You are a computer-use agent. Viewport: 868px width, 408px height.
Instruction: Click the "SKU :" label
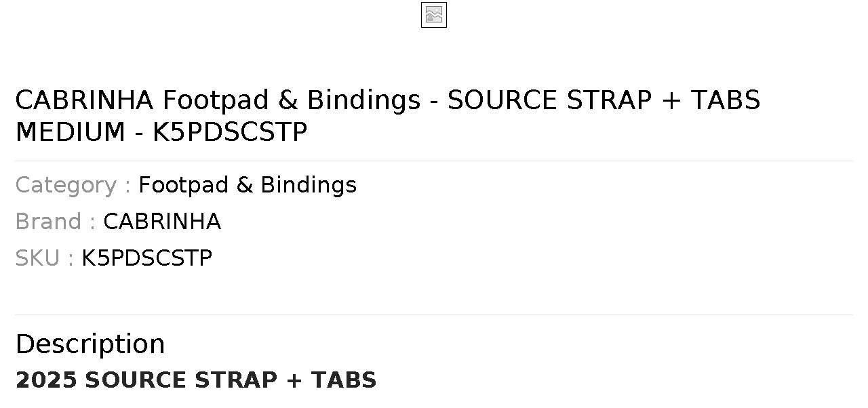pyautogui.click(x=45, y=258)
